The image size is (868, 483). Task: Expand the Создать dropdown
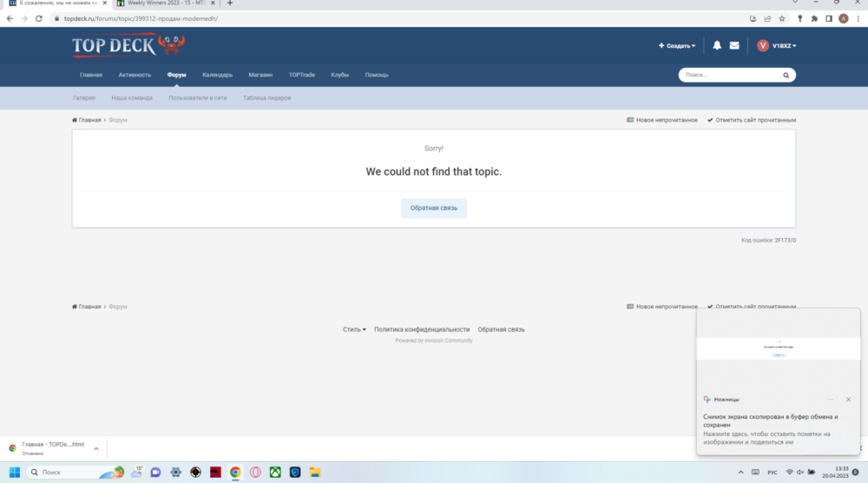pyautogui.click(x=677, y=46)
